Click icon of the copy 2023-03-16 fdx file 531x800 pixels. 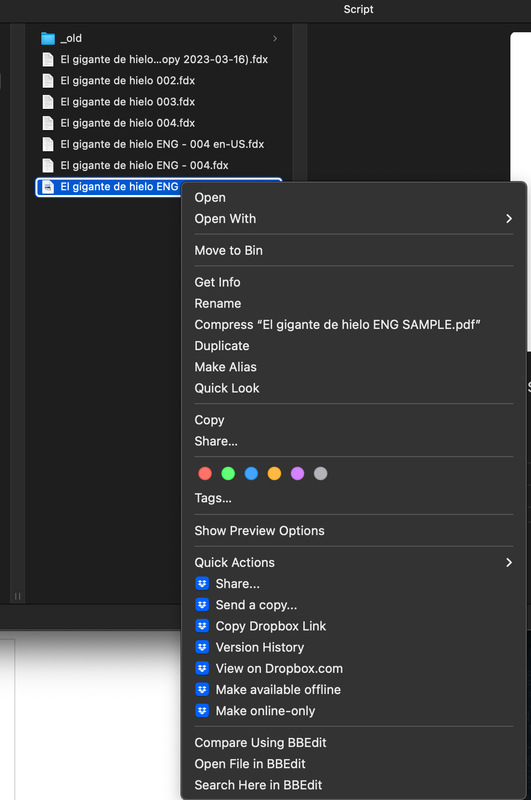coord(48,60)
